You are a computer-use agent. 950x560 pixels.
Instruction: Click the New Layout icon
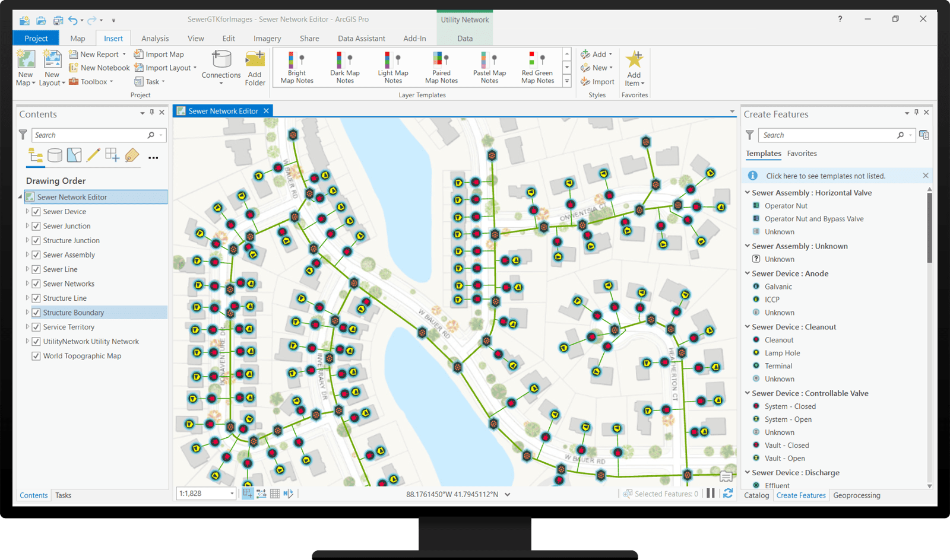click(x=52, y=59)
